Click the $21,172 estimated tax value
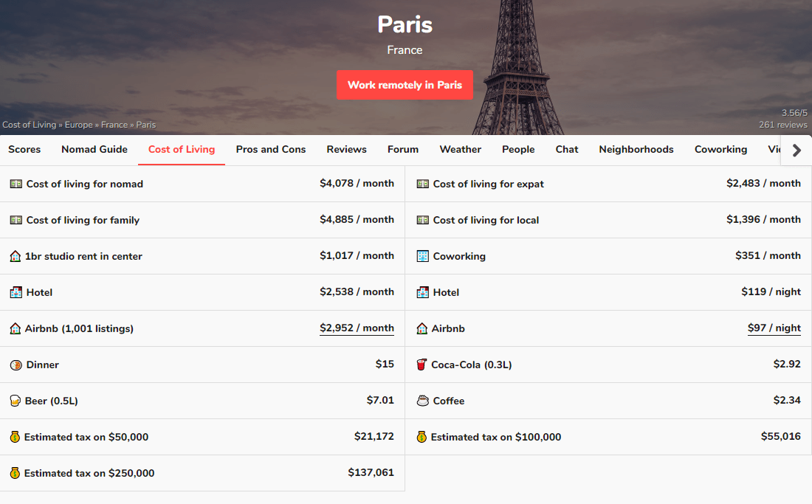 374,437
